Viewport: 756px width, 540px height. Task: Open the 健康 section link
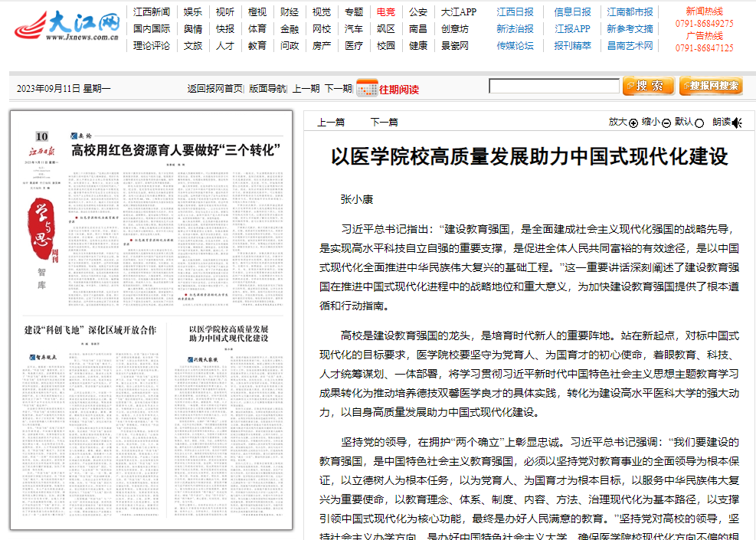pos(418,46)
